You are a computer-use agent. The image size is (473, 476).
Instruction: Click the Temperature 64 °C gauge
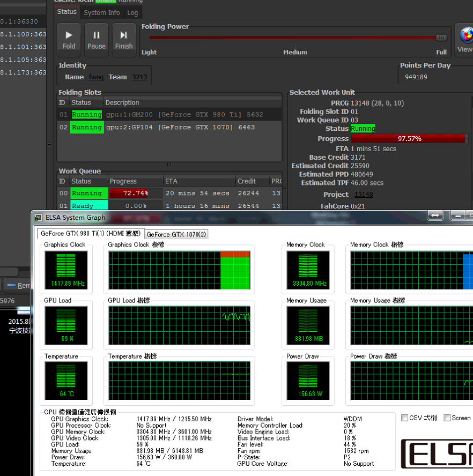66,381
